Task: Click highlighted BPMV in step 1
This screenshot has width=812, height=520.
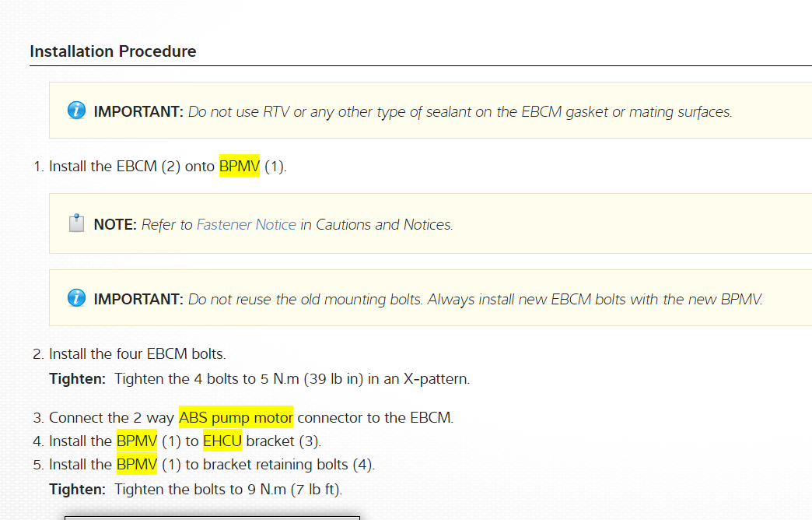Action: (x=239, y=166)
